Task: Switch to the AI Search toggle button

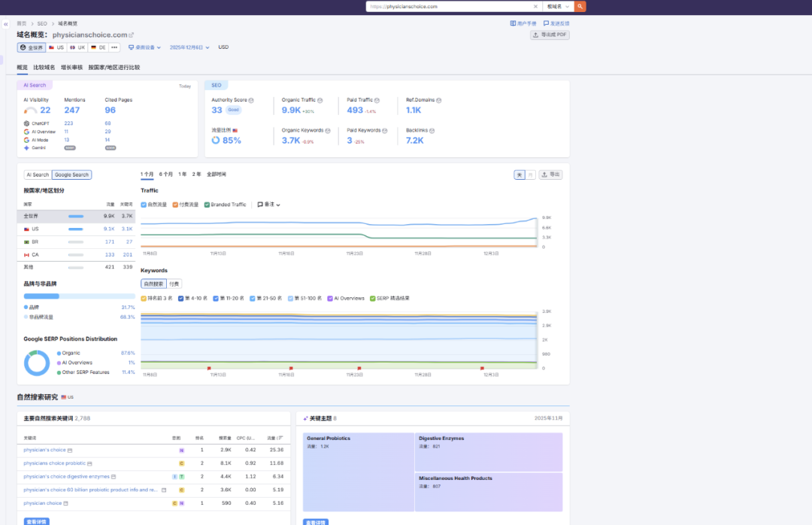Action: [38, 174]
